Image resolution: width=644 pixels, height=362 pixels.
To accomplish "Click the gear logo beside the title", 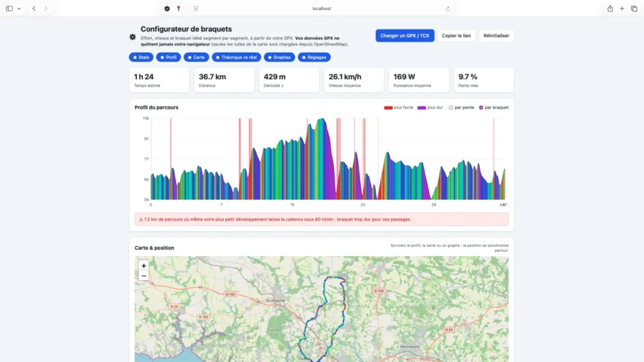I will 133,37.
